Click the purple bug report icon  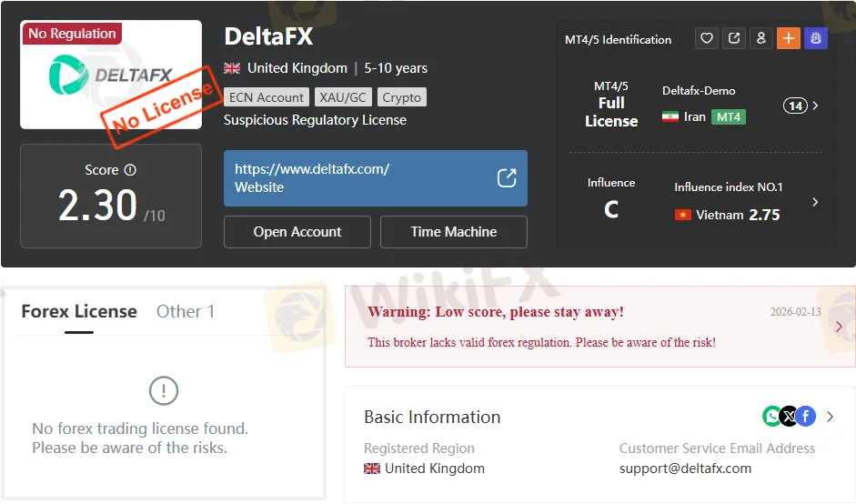pos(816,38)
